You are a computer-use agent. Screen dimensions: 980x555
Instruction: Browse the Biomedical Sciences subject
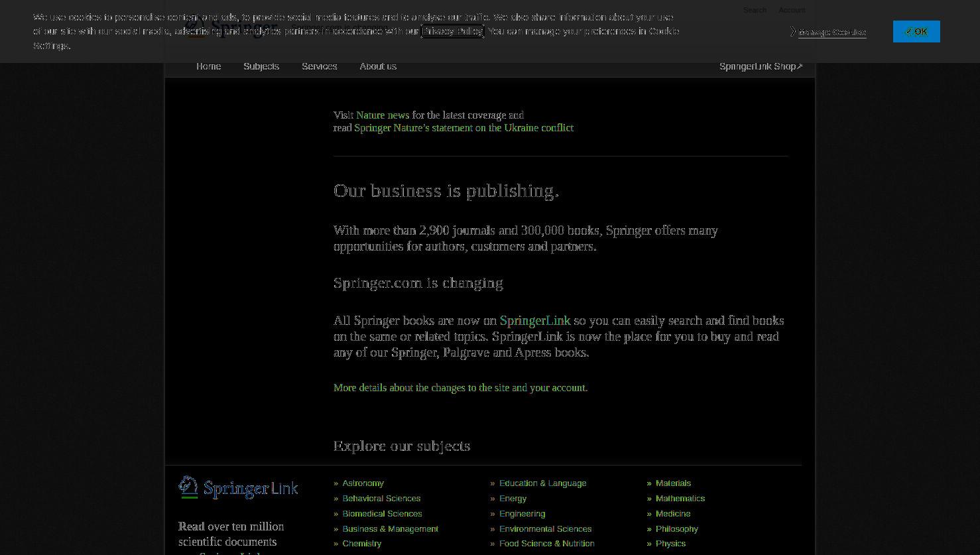tap(382, 514)
